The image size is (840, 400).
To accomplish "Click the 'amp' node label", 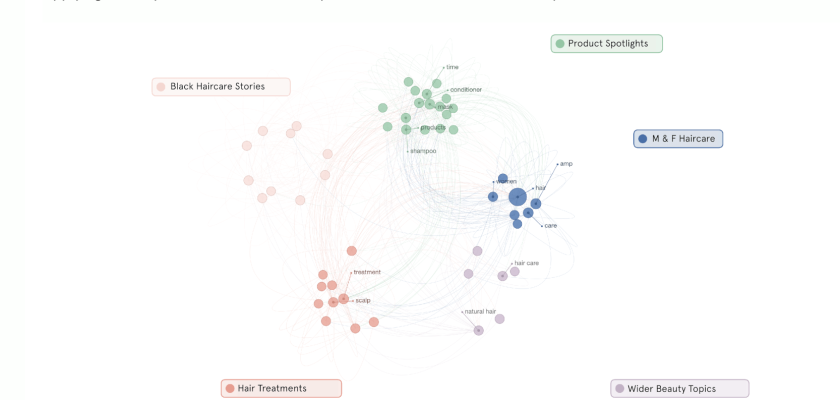I will click(566, 164).
